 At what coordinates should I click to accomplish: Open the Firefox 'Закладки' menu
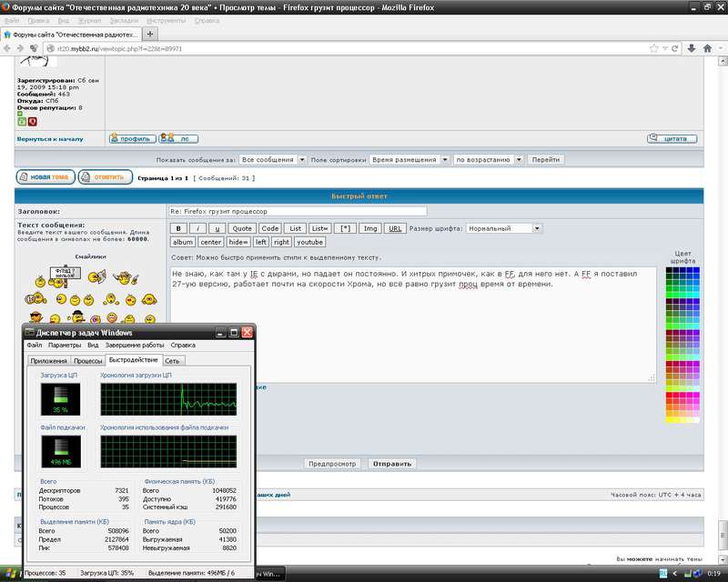[124, 20]
